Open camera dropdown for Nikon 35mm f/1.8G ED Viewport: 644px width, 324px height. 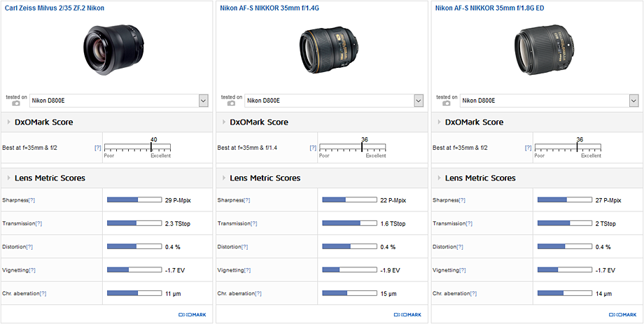click(x=633, y=101)
